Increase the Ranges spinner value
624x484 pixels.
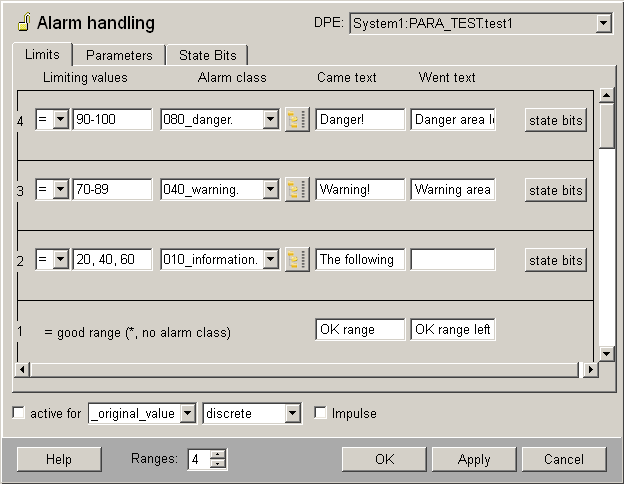click(218, 455)
